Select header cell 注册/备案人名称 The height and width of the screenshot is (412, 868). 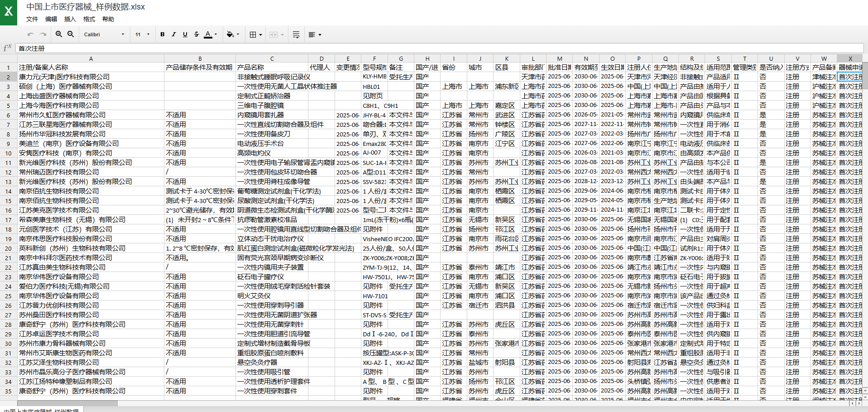pyautogui.click(x=91, y=68)
